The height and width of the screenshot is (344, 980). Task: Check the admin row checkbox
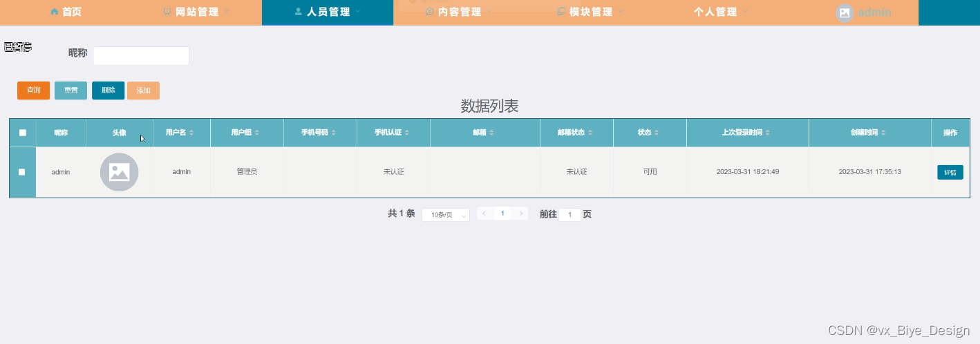tap(22, 172)
